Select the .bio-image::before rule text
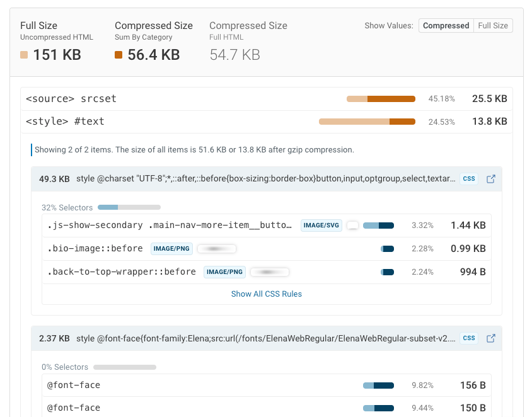The width and height of the screenshot is (532, 417). (x=95, y=249)
